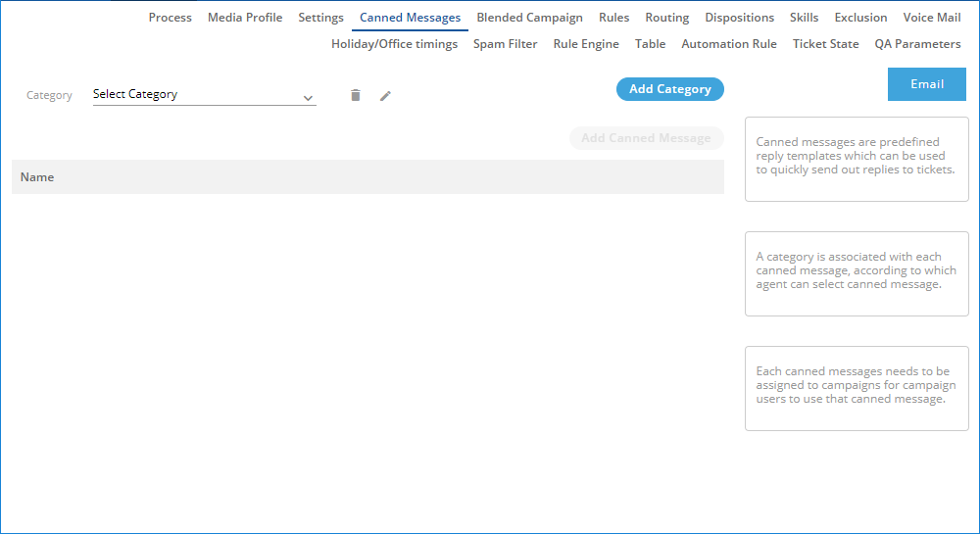
Task: Open the Blended Campaign tab
Action: 529,18
